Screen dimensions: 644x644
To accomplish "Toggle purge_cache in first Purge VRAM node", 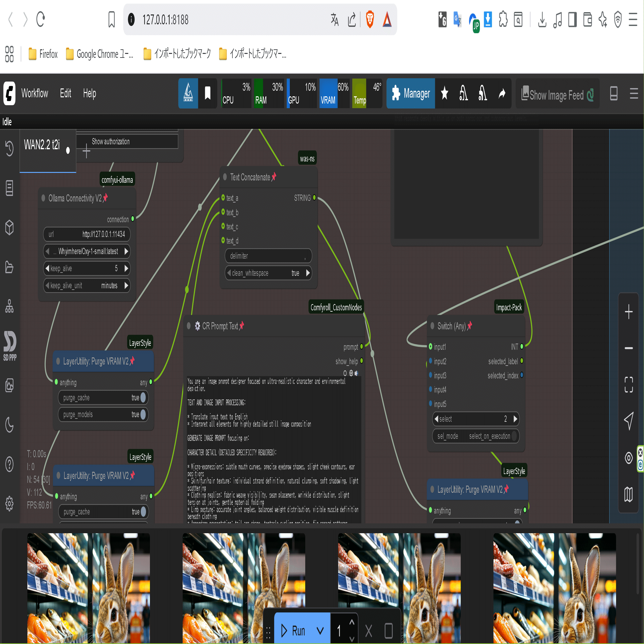I will [x=143, y=397].
